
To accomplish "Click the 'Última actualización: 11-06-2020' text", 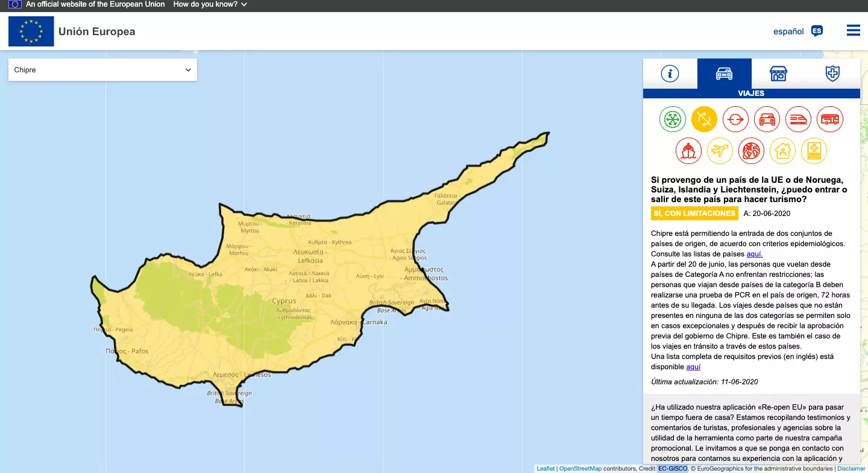I will 705,382.
